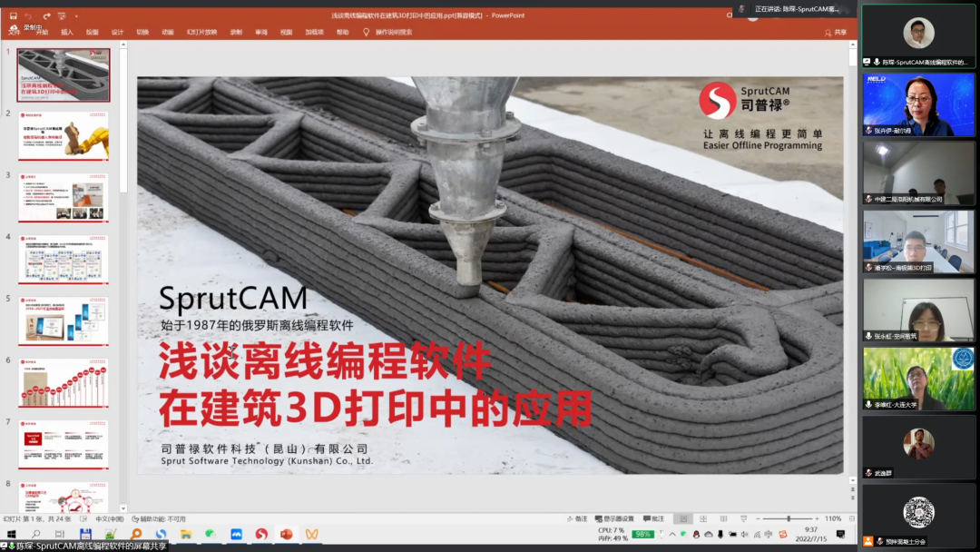
Task: Click Task View icon on taskbar
Action: [x=60, y=534]
